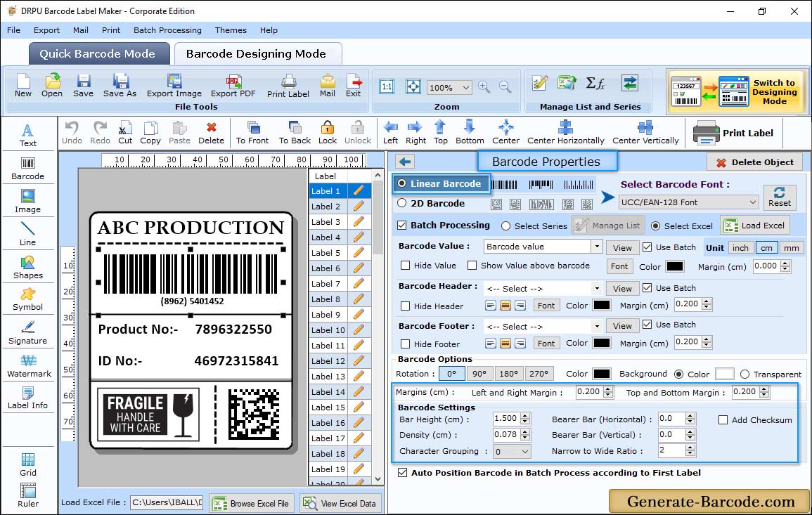Open Barcode Header Color swatch
This screenshot has height=515, width=812.
click(601, 306)
